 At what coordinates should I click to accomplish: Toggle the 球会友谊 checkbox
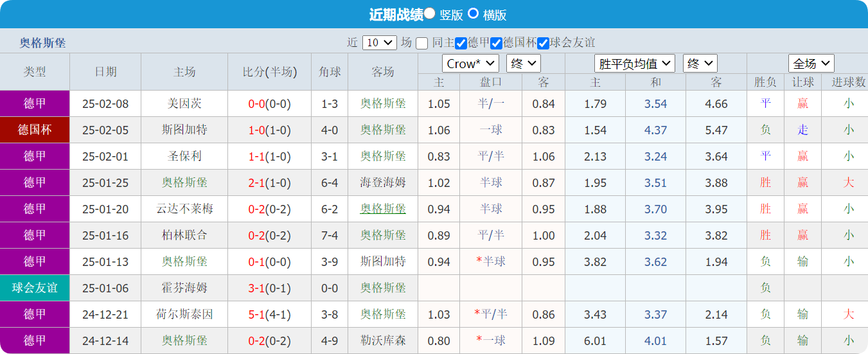tap(543, 43)
